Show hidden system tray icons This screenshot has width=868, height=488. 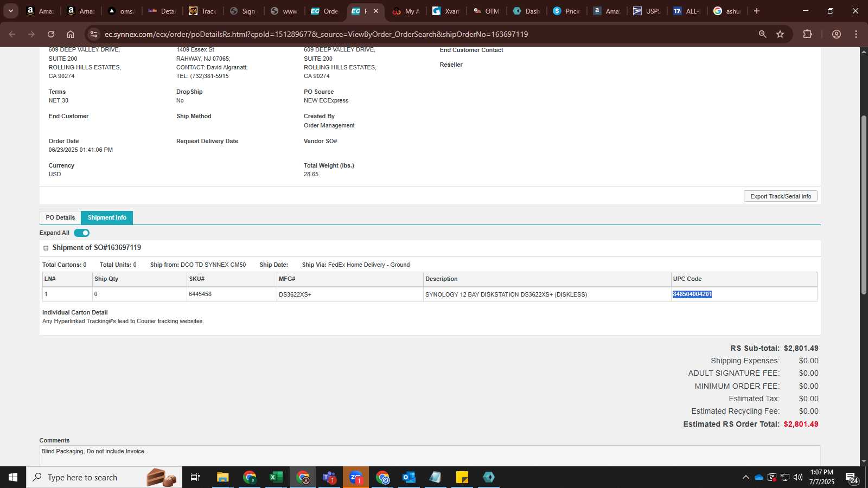point(746,477)
